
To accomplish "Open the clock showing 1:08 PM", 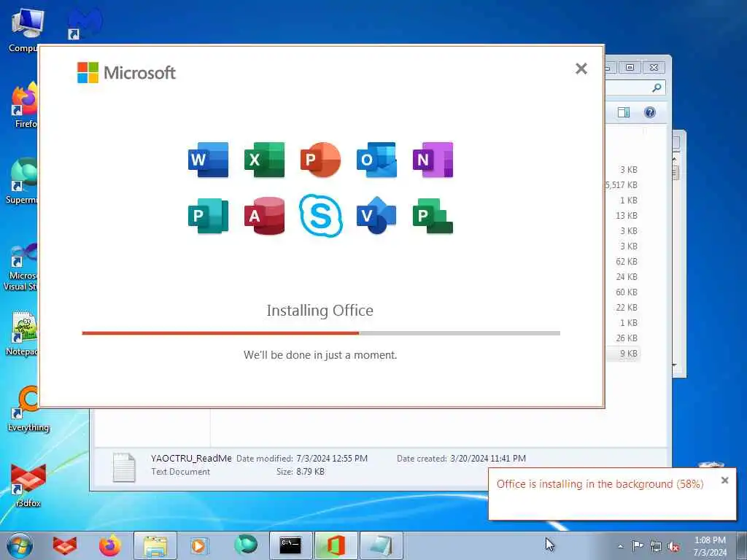I will 710,546.
